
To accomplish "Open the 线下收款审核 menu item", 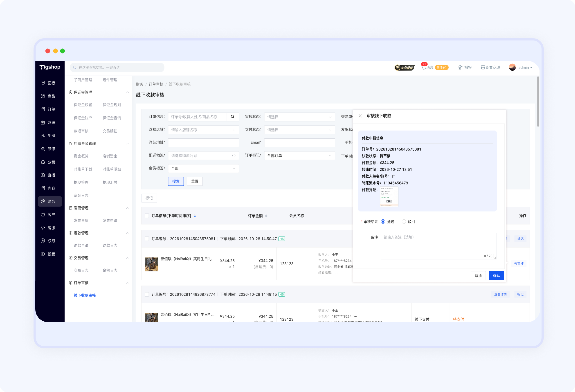I will [x=85, y=295].
